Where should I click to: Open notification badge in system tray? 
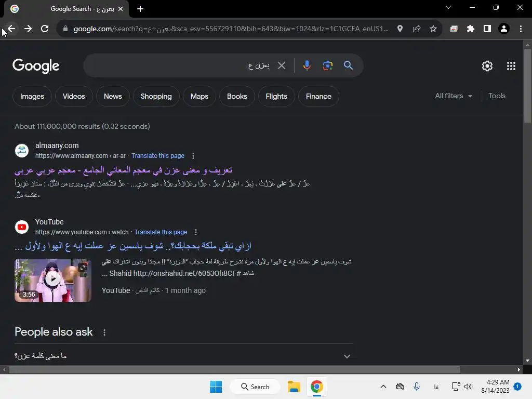[517, 387]
